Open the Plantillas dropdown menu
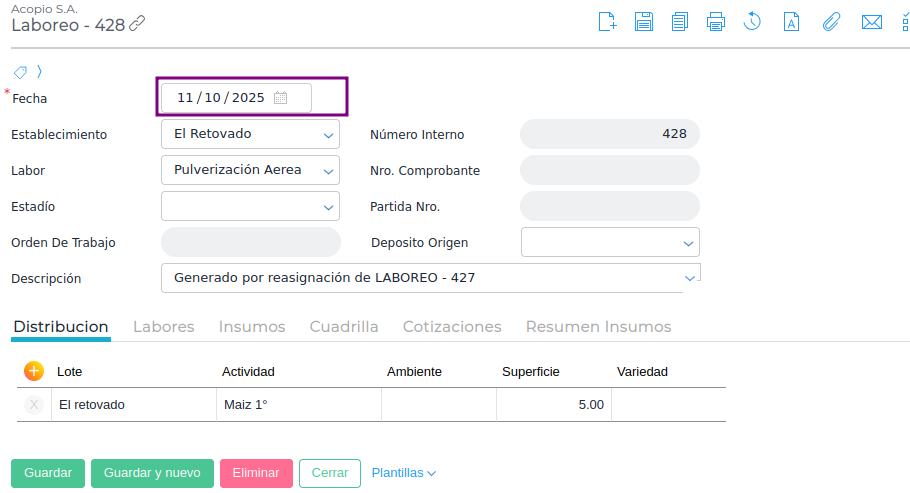 point(404,473)
